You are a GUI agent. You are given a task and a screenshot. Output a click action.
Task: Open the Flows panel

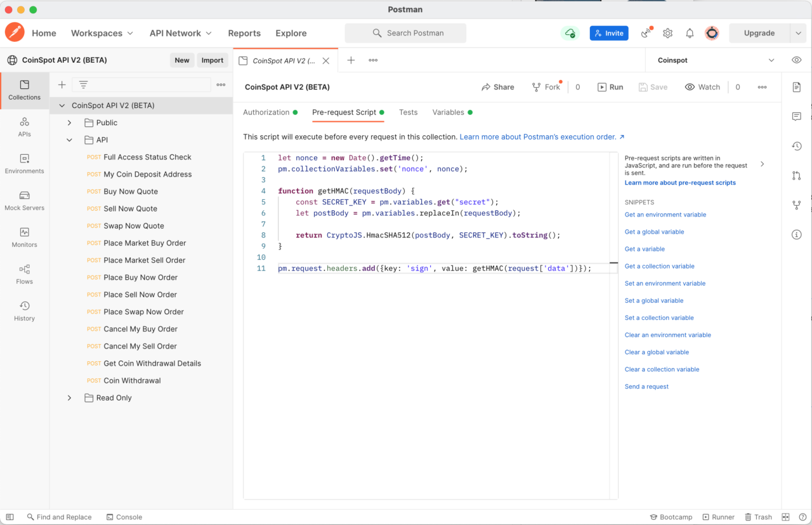tap(24, 274)
